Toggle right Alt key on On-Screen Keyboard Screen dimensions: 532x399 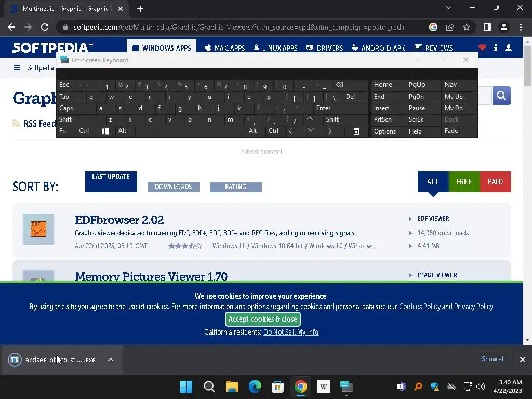point(255,131)
